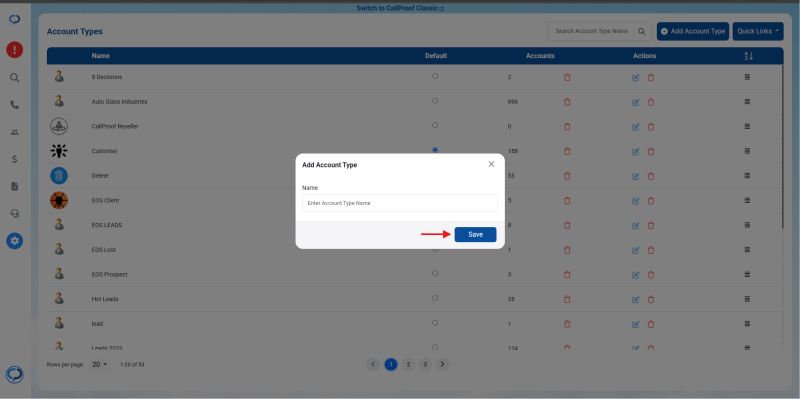Edit the EOS Lost account type
The image size is (800, 399).
(x=636, y=250)
